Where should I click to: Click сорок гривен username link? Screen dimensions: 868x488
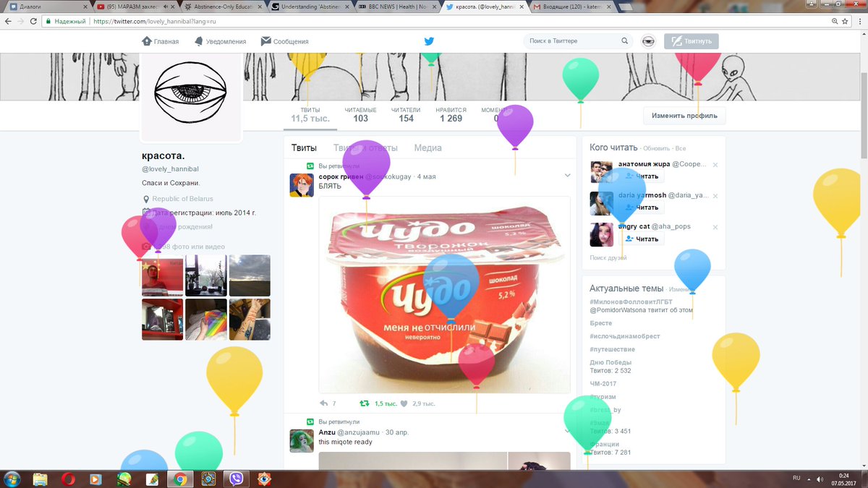coord(341,176)
